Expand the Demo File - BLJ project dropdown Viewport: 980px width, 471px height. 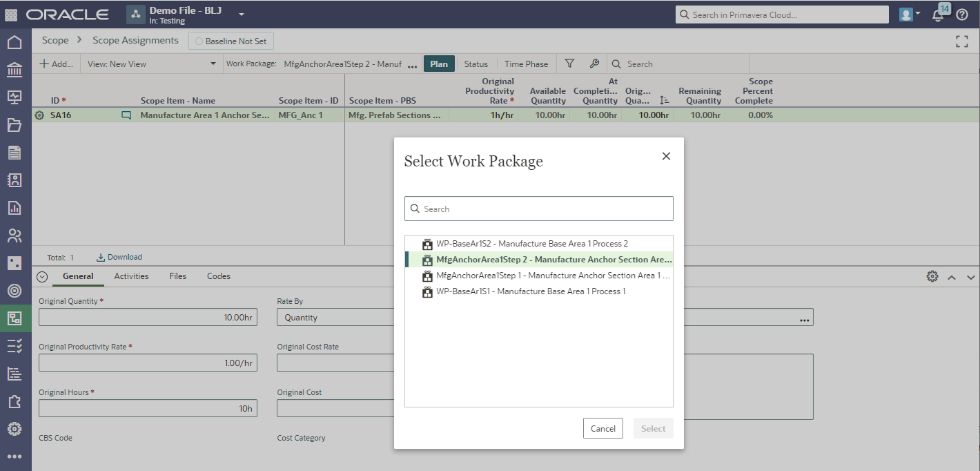tap(242, 15)
